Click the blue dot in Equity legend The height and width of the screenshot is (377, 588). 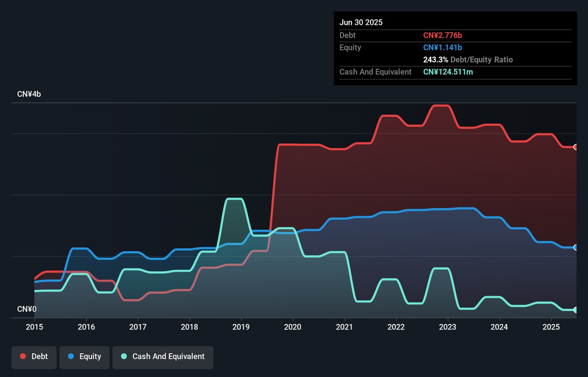pos(71,357)
